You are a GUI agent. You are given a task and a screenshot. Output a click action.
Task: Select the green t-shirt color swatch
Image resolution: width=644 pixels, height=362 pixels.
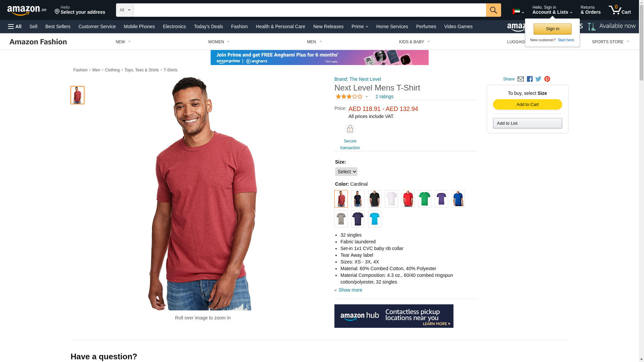pos(425,199)
